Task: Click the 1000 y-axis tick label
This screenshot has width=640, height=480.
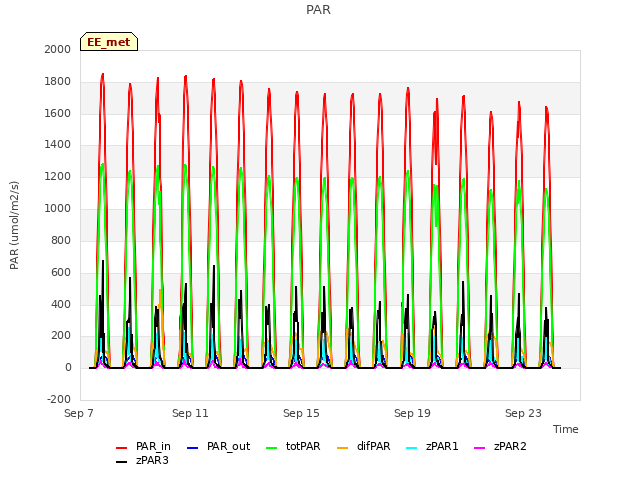Action: click(58, 209)
